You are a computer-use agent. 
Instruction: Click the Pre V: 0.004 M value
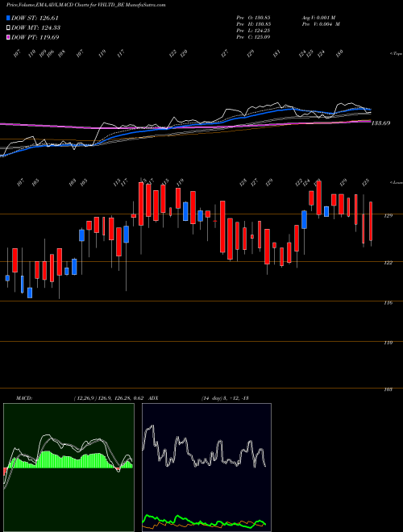pyautogui.click(x=321, y=24)
